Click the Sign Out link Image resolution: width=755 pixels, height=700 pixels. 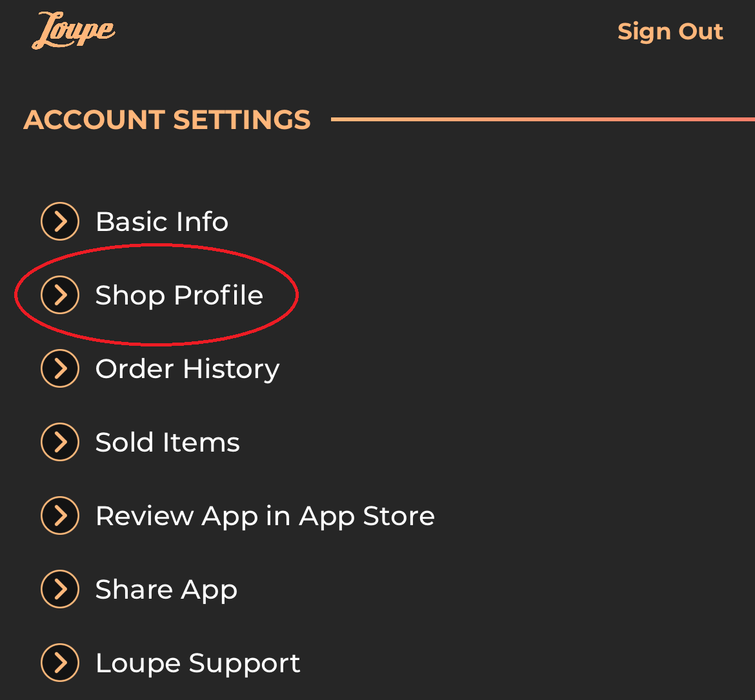[x=670, y=31]
